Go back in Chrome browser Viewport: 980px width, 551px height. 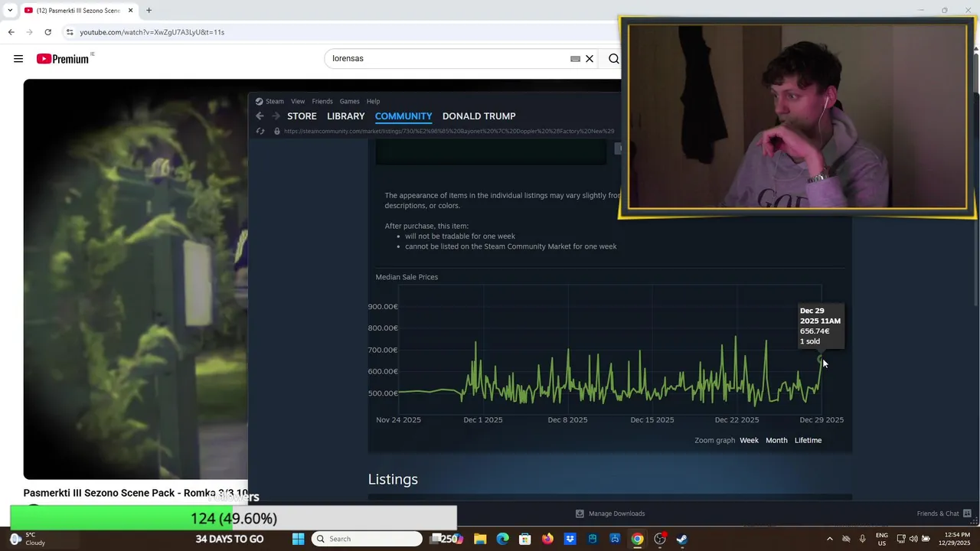(11, 32)
